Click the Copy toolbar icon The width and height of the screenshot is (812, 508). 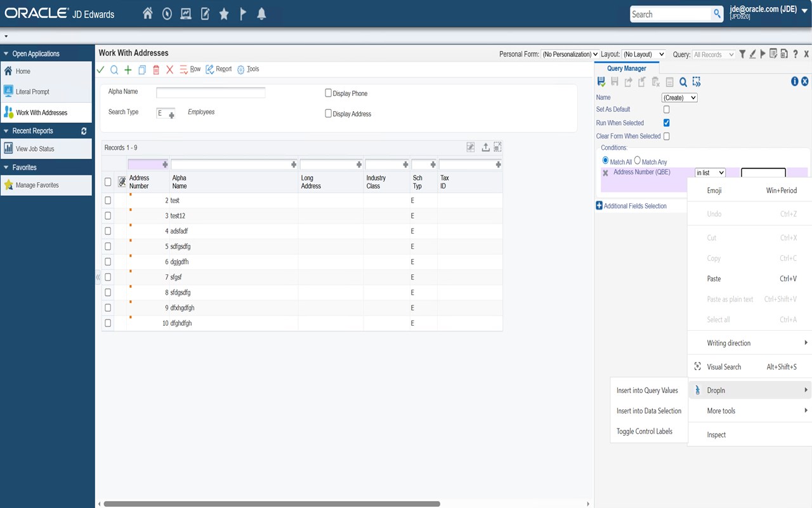(x=142, y=70)
